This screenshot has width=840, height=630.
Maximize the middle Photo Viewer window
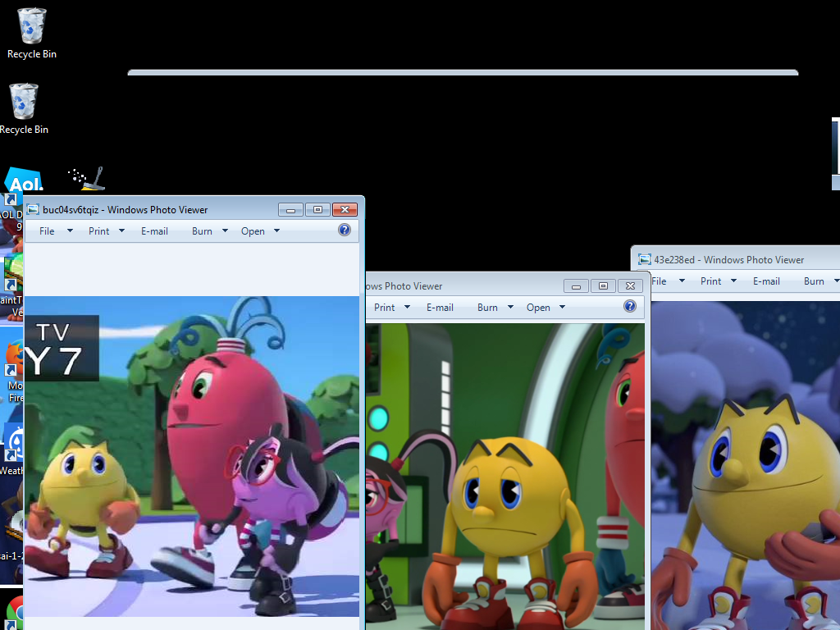[x=603, y=286]
